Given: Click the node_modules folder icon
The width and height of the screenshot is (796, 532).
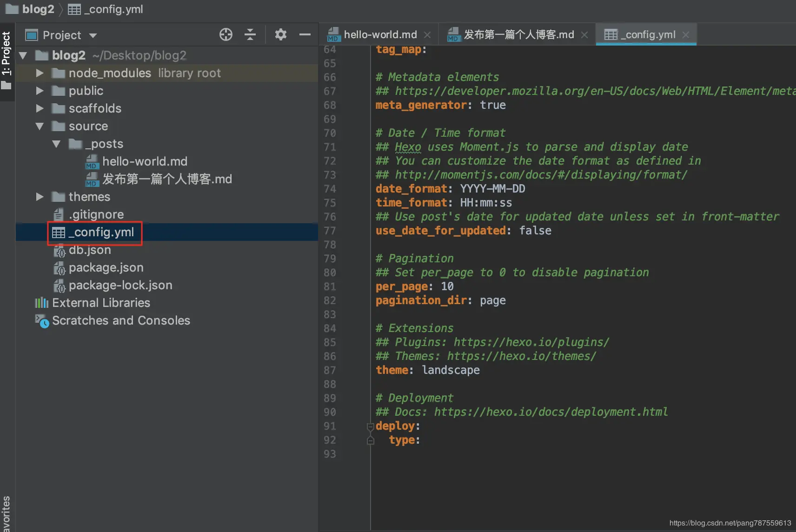Looking at the screenshot, I should click(58, 73).
